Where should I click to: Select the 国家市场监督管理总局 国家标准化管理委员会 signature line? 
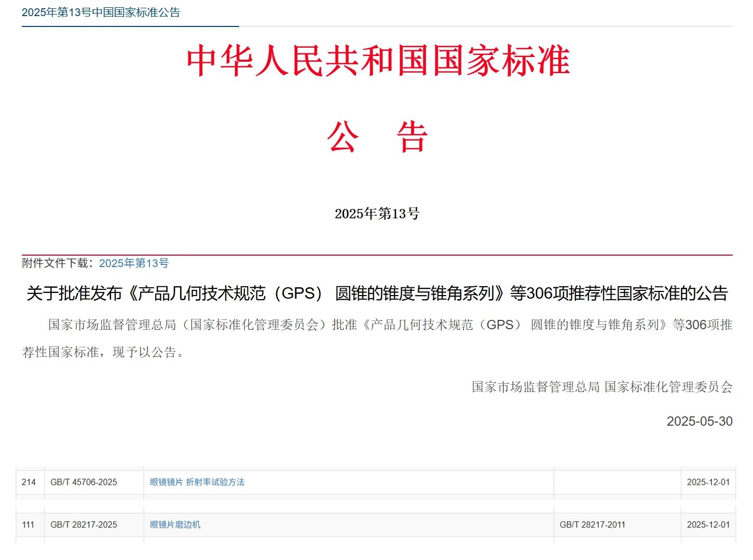[602, 387]
